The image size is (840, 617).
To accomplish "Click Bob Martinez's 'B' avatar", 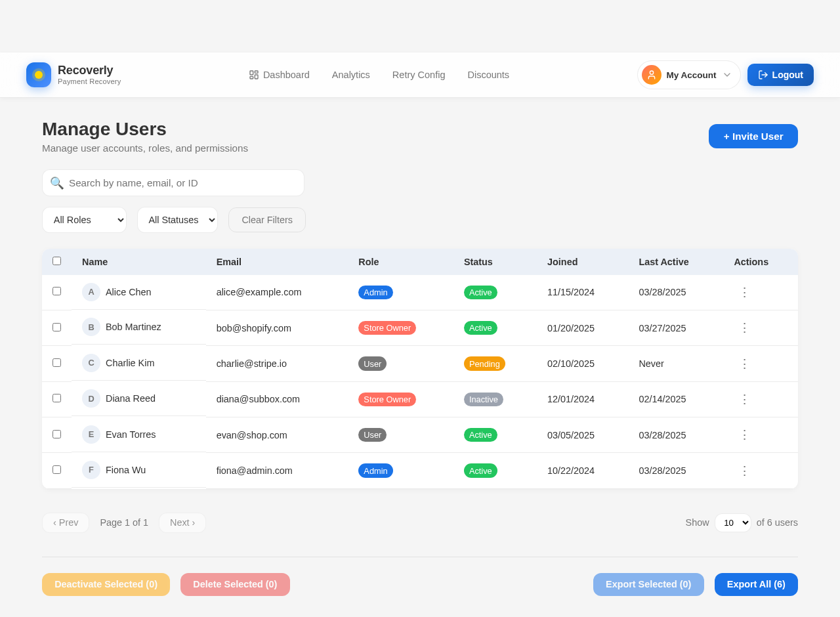I will [x=91, y=327].
